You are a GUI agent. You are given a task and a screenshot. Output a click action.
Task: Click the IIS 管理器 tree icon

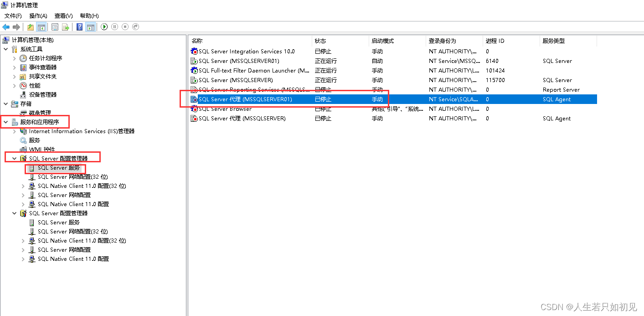pos(24,131)
